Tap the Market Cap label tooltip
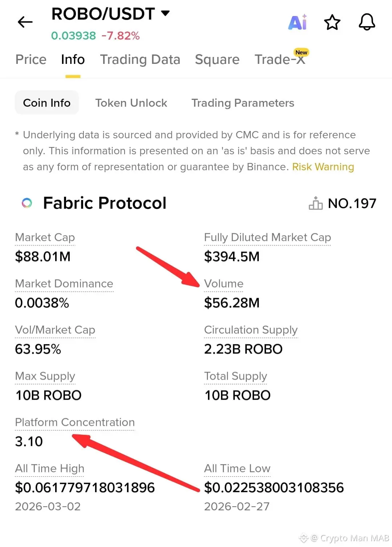 pyautogui.click(x=45, y=237)
